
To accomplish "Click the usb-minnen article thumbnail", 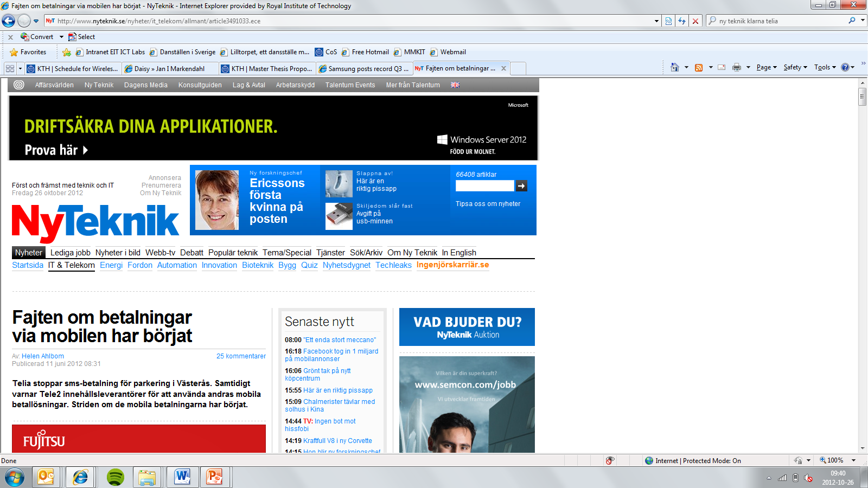I will click(339, 216).
